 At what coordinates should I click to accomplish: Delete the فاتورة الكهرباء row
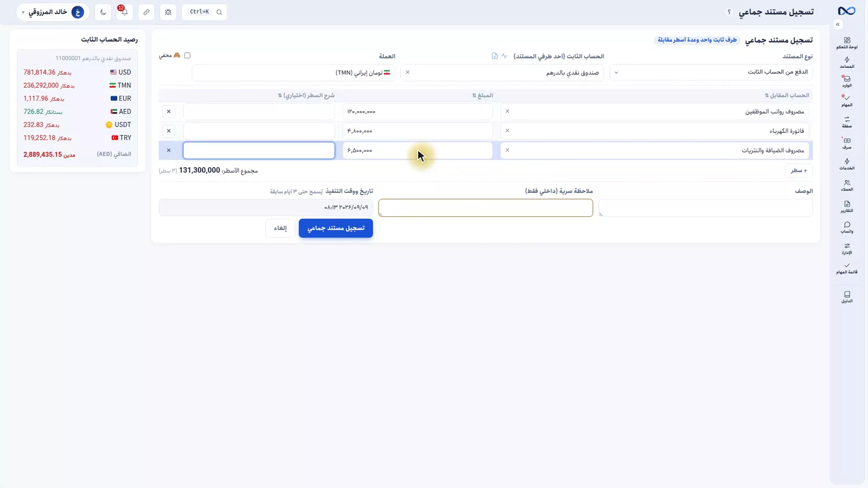pyautogui.click(x=169, y=131)
